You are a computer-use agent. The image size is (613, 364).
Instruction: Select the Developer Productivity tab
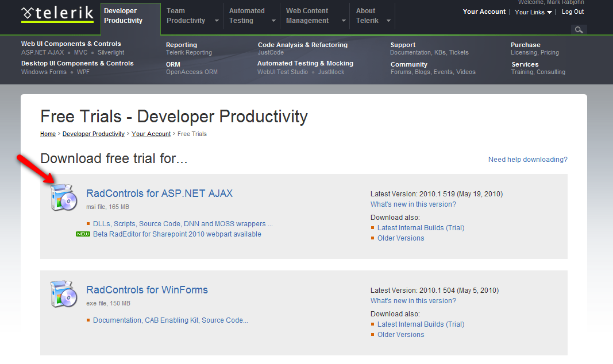click(123, 16)
